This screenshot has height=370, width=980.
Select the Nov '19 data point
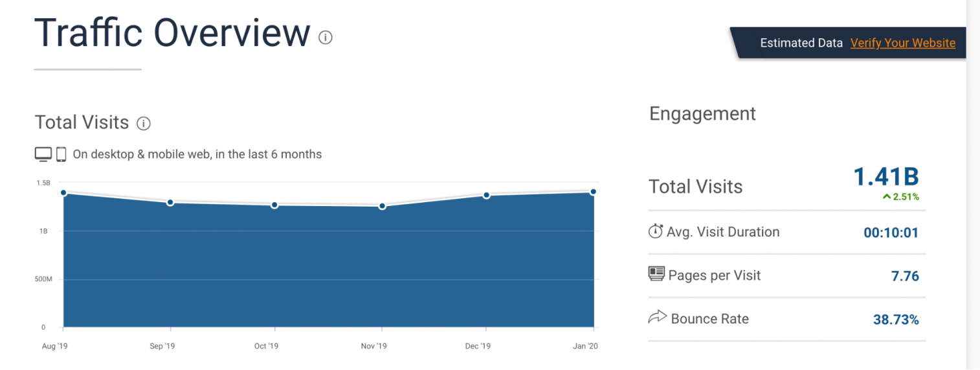(382, 206)
